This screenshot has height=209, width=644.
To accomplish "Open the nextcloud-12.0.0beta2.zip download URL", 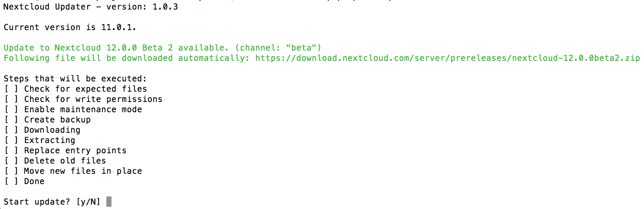I will click(447, 58).
